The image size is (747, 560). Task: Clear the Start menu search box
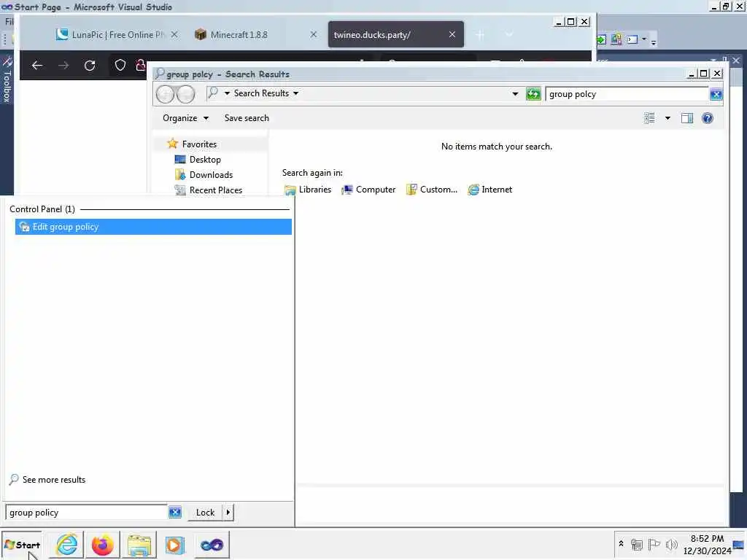pyautogui.click(x=175, y=513)
